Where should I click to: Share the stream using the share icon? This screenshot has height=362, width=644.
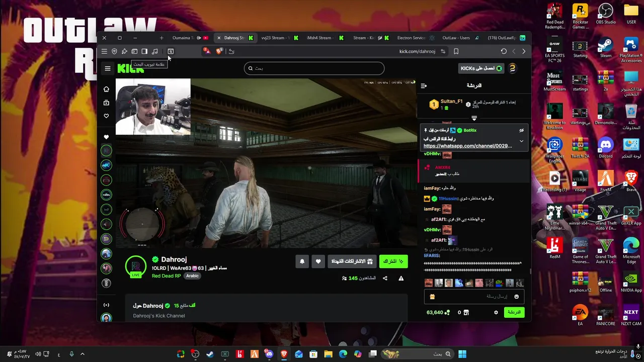click(385, 278)
